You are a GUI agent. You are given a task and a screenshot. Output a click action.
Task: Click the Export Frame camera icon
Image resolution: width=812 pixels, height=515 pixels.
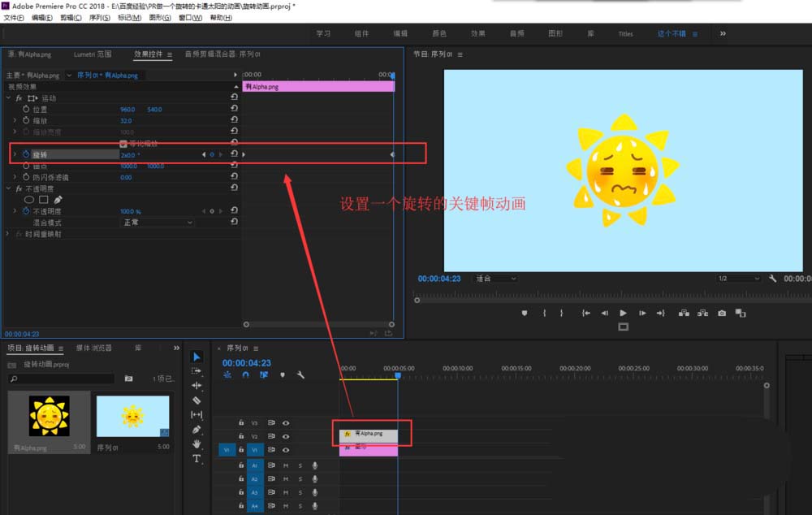point(721,313)
